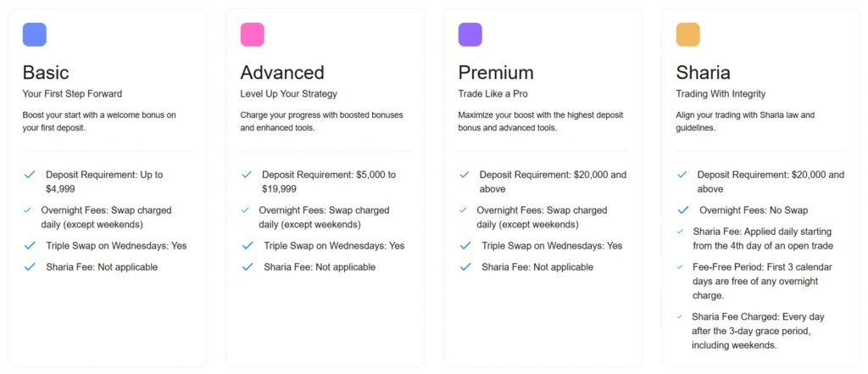Click checkmark beside Basic deposit requirement

[30, 175]
